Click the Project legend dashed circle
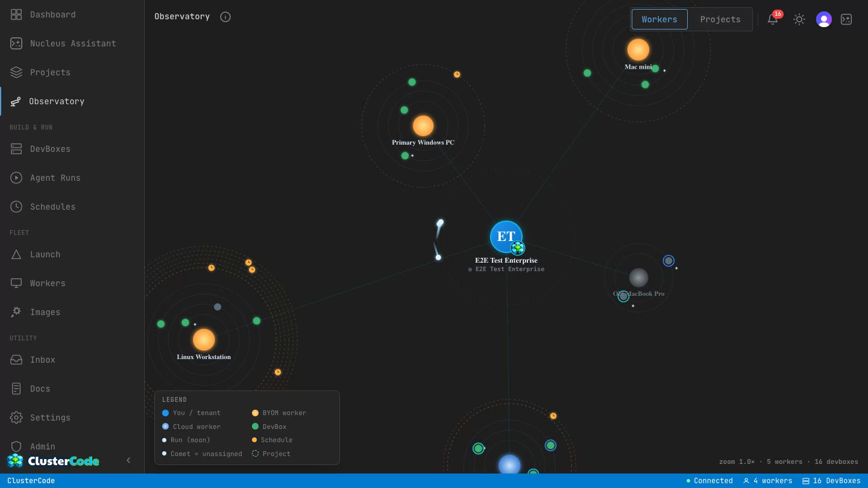 pos(255,454)
